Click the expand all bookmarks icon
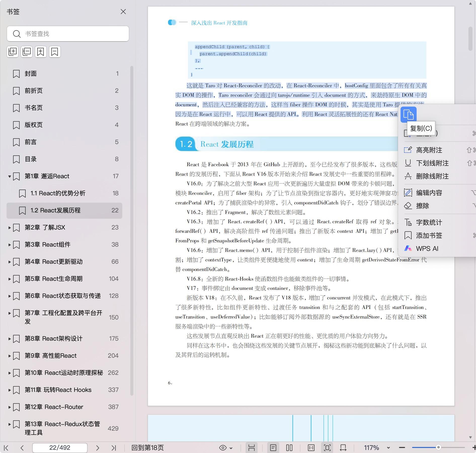476x453 pixels. pos(13,52)
